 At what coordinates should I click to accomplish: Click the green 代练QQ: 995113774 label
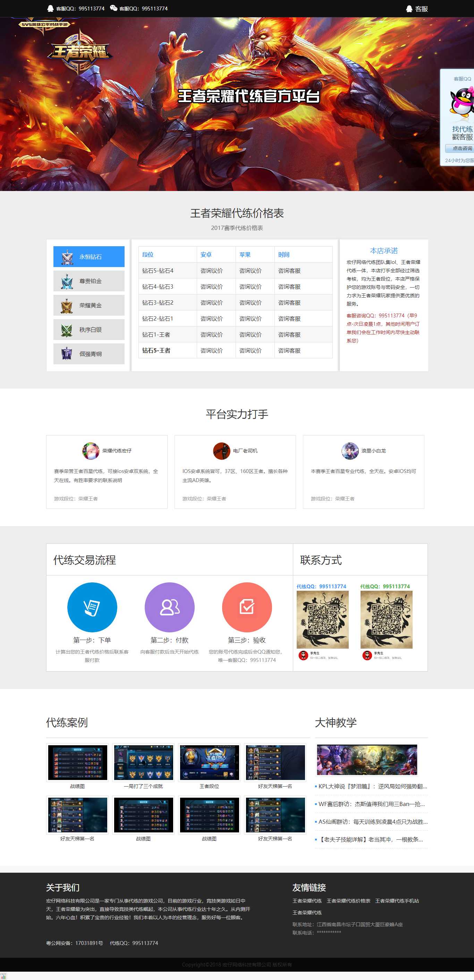click(x=385, y=586)
